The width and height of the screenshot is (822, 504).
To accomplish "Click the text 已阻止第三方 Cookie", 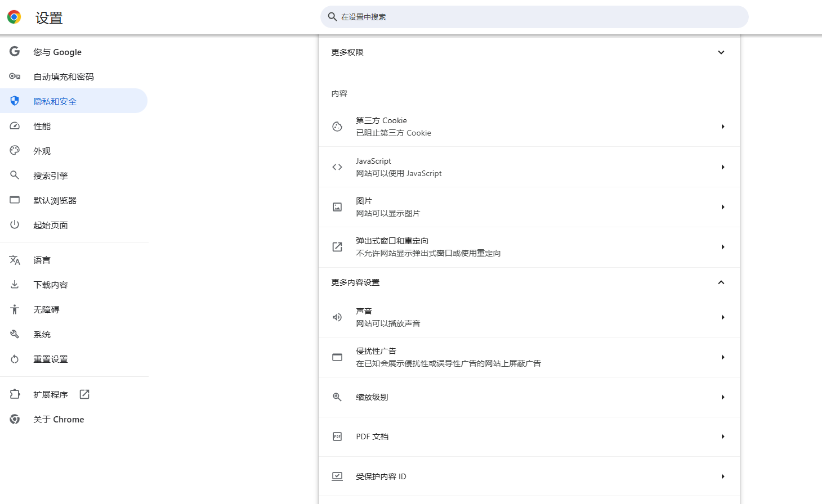I will [x=394, y=133].
